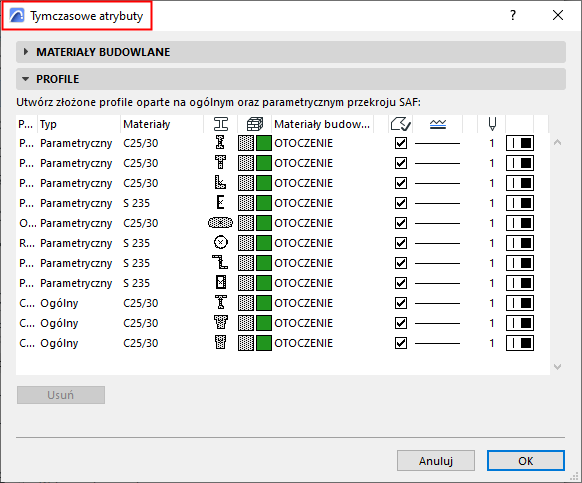Select the Parametryczny T-shaped profile icon
This screenshot has width=582, height=483.
(220, 163)
